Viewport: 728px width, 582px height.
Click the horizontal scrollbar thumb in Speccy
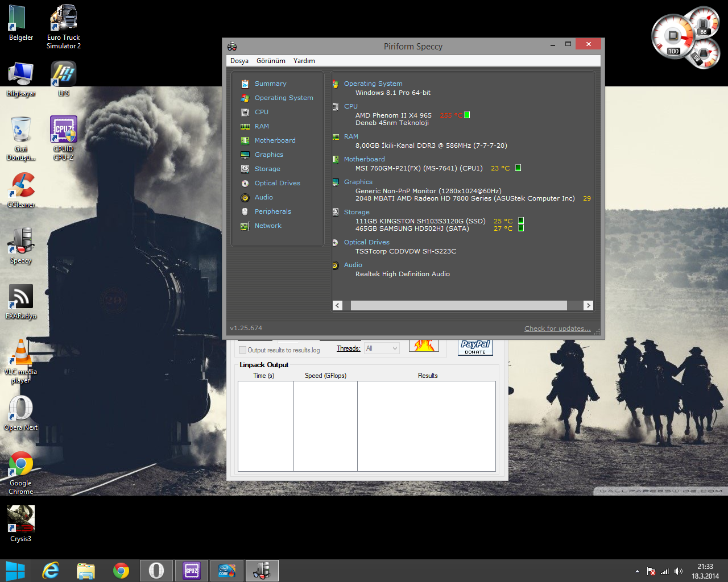pyautogui.click(x=459, y=306)
